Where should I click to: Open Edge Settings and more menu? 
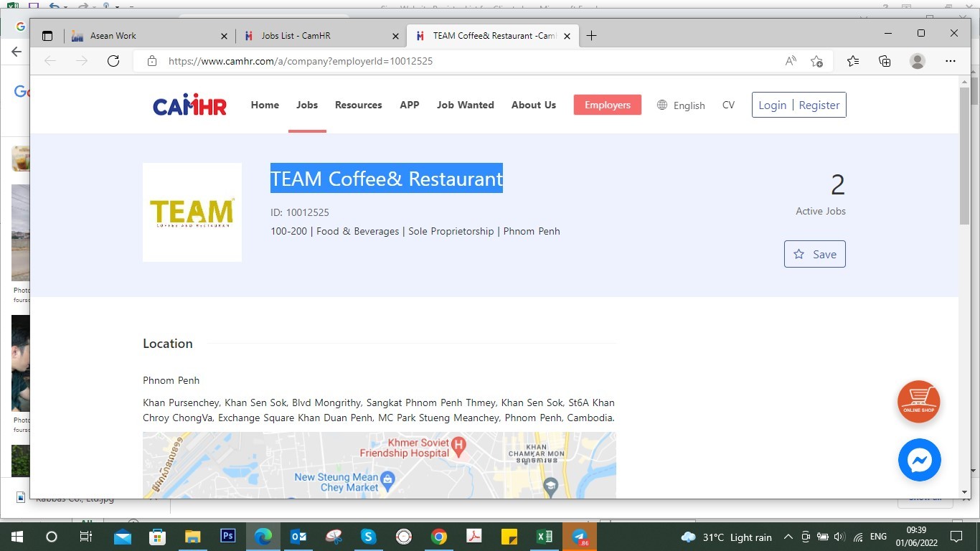click(951, 61)
